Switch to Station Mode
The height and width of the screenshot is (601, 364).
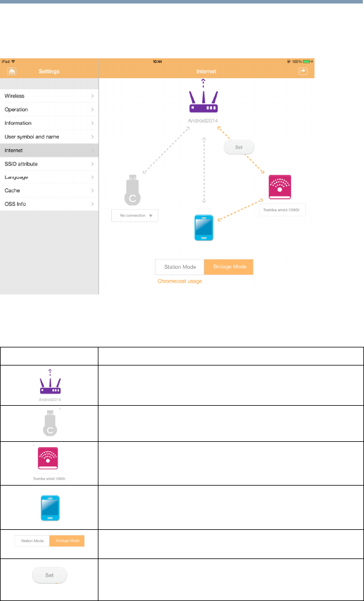pos(179,267)
